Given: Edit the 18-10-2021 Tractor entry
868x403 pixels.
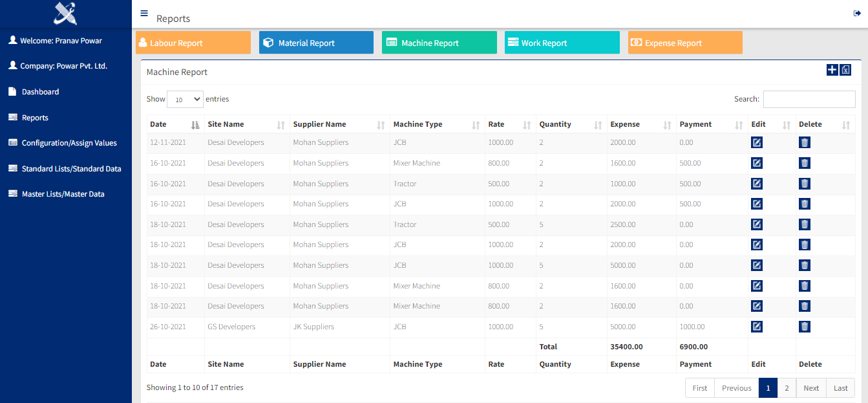Looking at the screenshot, I should pos(757,224).
